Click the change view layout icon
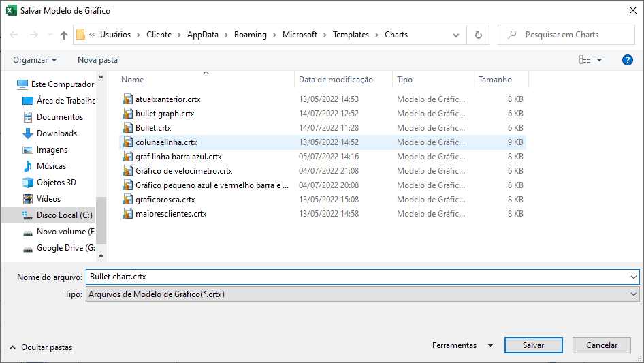Screen dimensions: 644x363 [585, 60]
